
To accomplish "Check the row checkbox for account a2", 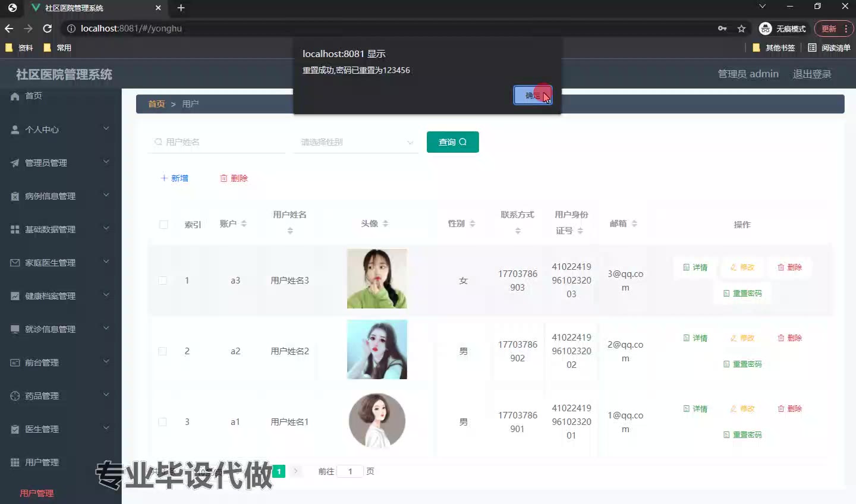I will click(x=162, y=351).
